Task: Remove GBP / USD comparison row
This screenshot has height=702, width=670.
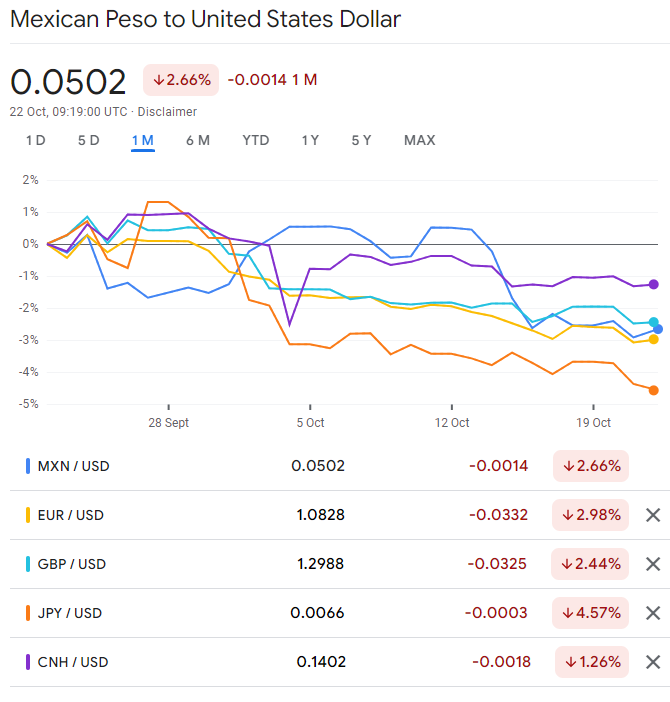Action: (653, 564)
